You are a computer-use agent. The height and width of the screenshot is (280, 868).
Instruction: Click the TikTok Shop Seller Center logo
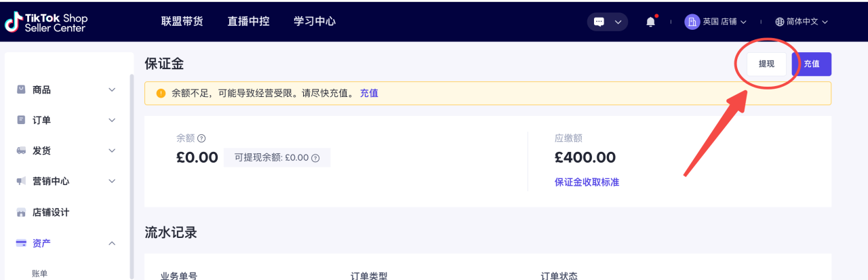coord(45,22)
